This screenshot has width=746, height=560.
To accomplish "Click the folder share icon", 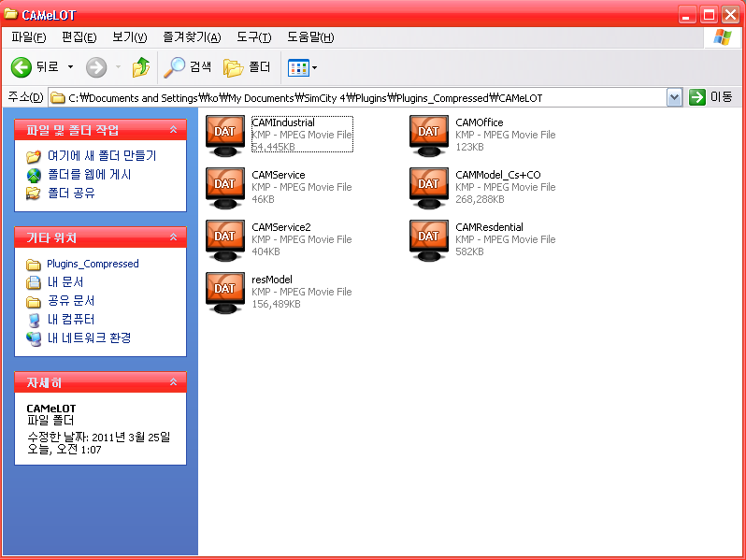I will (34, 194).
